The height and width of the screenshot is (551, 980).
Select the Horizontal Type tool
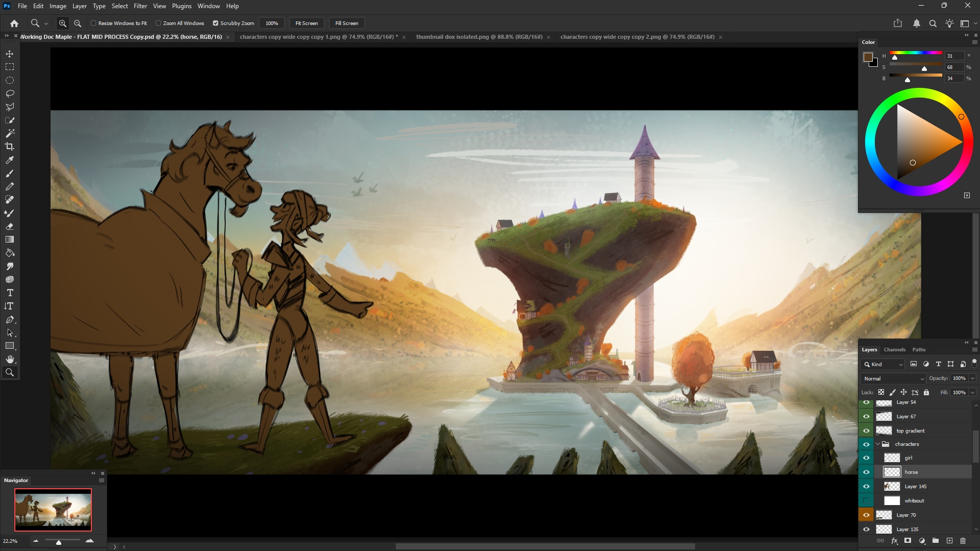coord(10,293)
